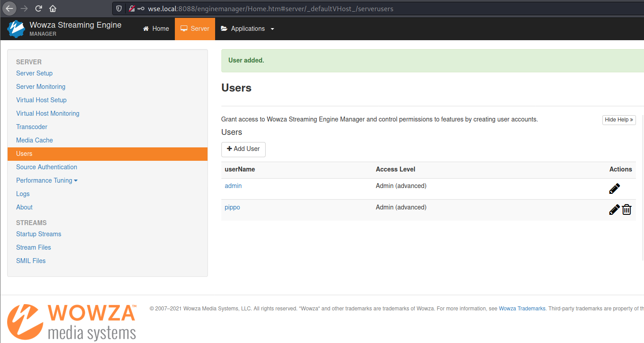This screenshot has width=644, height=343.
Task: Go to the Home tab
Action: tap(156, 29)
